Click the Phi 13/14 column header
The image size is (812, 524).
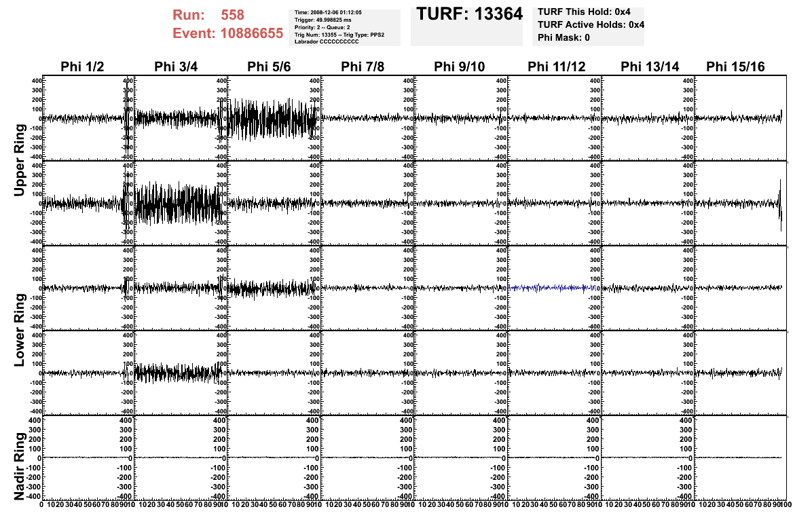(x=649, y=67)
